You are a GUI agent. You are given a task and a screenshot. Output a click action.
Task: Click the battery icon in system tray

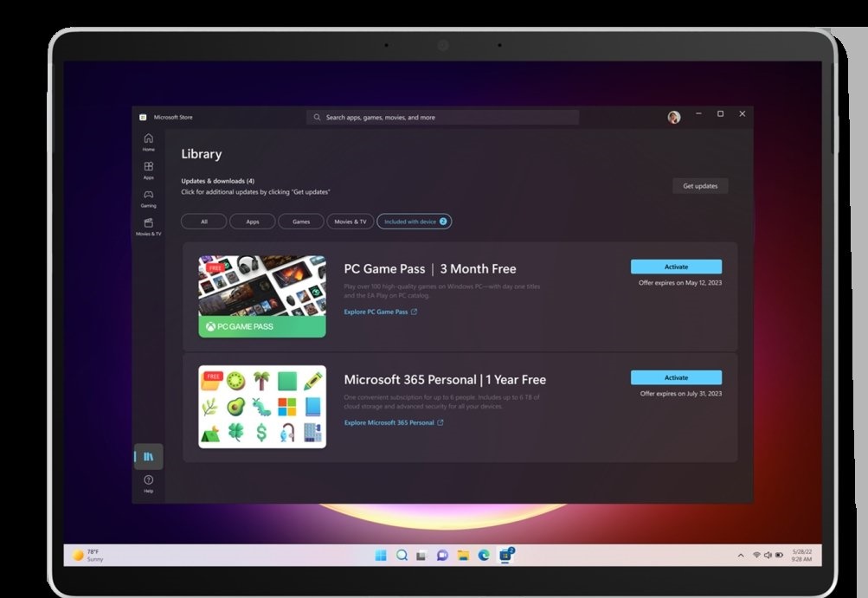tap(780, 555)
